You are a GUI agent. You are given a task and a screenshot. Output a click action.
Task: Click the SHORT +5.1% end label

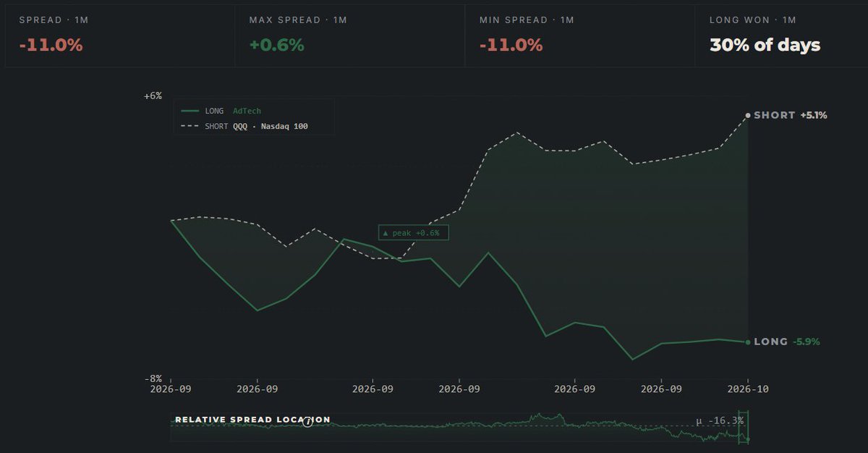point(791,115)
